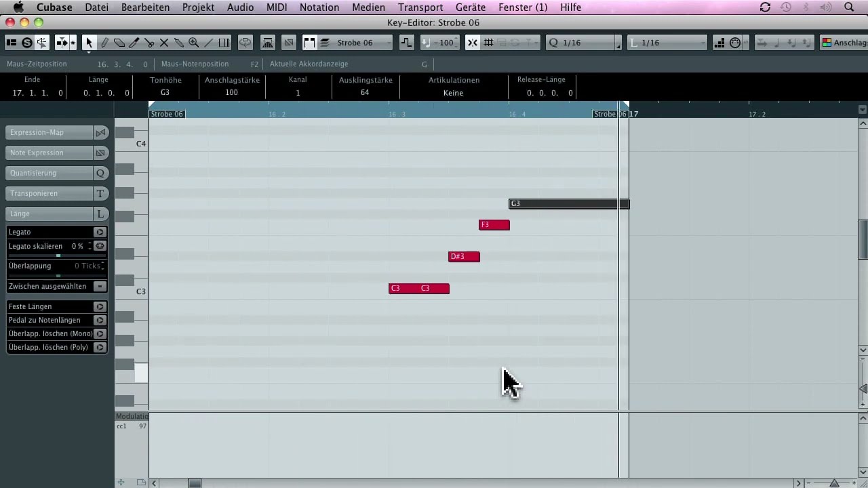868x488 pixels.
Task: Open the Length Quantize 1/16 dropdown
Action: point(667,43)
